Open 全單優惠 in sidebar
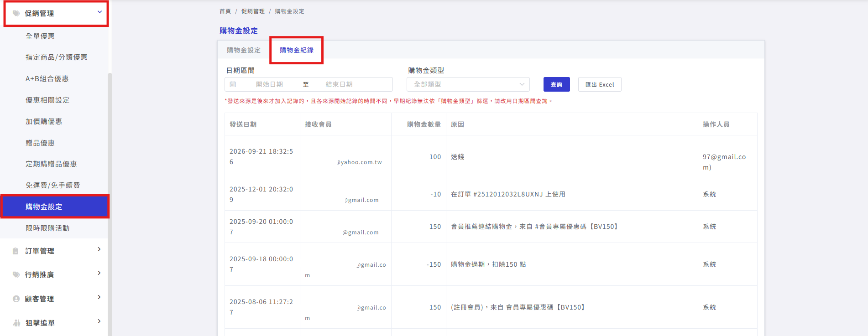This screenshot has height=336, width=868. [x=40, y=36]
